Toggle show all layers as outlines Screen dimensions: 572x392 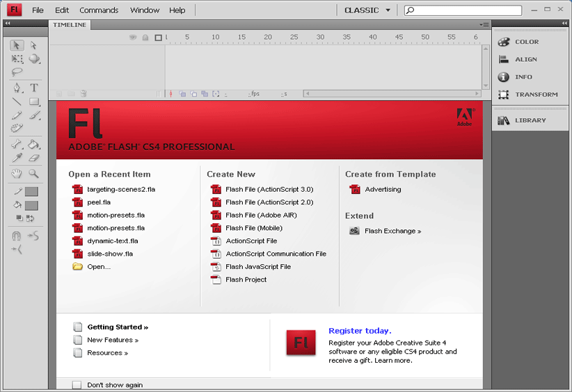pos(159,38)
